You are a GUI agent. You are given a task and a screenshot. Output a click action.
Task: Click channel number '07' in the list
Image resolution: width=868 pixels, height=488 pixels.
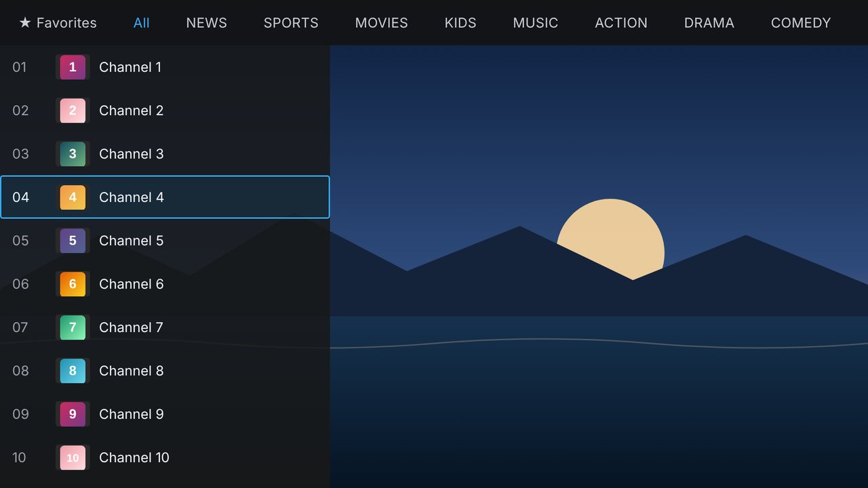click(20, 327)
